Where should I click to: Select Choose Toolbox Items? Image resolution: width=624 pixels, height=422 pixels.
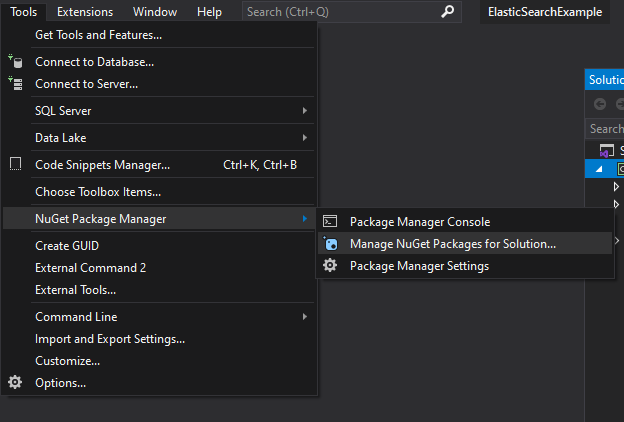click(159, 192)
